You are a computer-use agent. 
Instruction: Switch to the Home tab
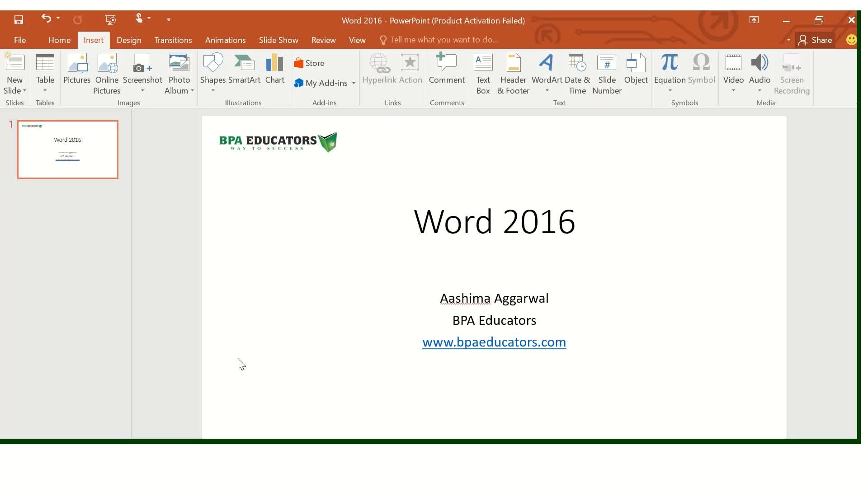tap(59, 40)
